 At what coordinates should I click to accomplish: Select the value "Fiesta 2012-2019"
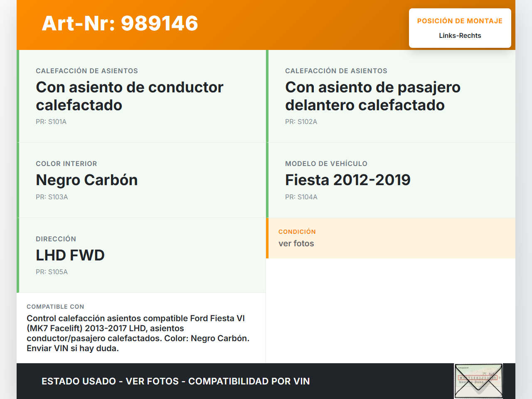[x=348, y=180]
